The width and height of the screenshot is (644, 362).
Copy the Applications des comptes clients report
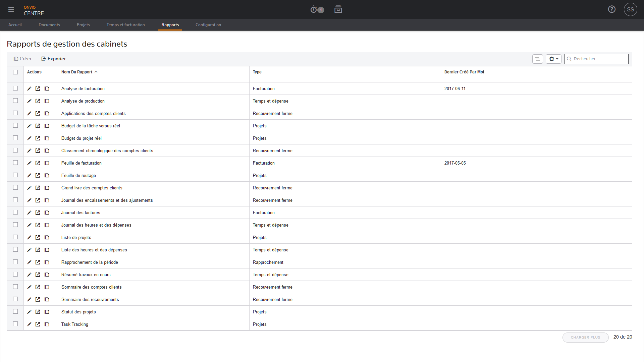47,113
